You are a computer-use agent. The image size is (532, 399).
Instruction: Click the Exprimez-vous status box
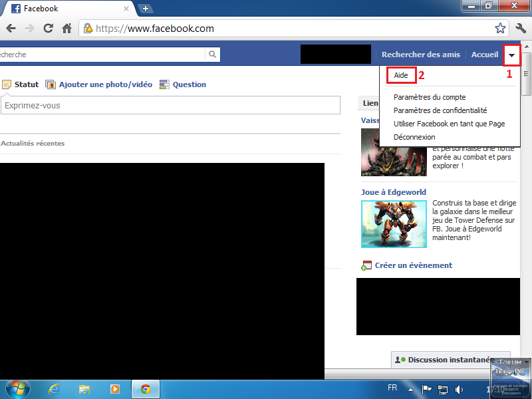170,106
